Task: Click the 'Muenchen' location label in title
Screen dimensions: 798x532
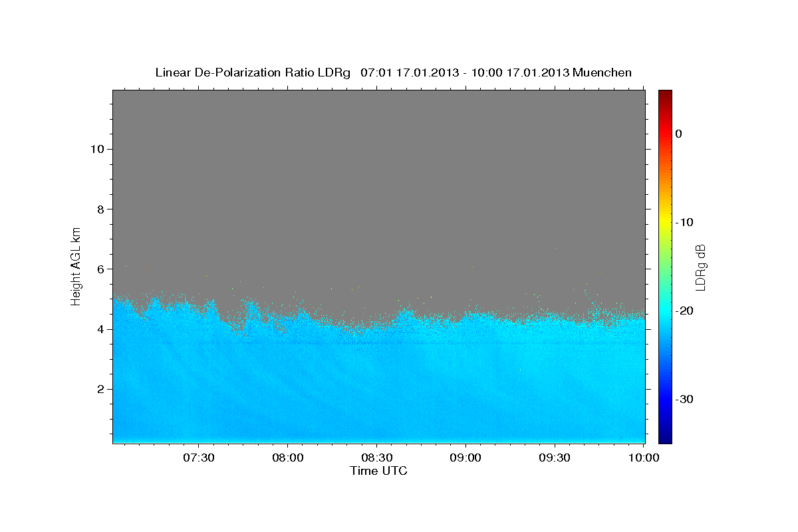Action: [x=602, y=72]
